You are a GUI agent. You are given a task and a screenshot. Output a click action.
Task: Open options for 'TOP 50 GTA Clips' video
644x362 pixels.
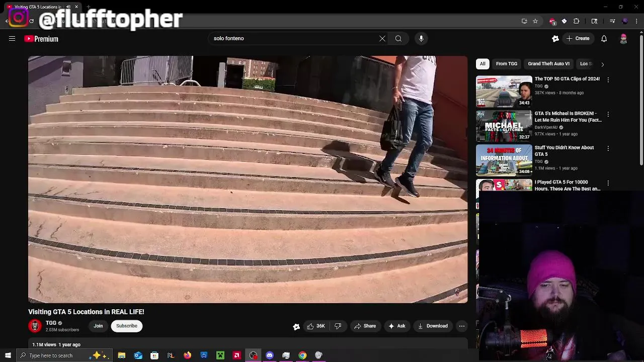tap(608, 80)
